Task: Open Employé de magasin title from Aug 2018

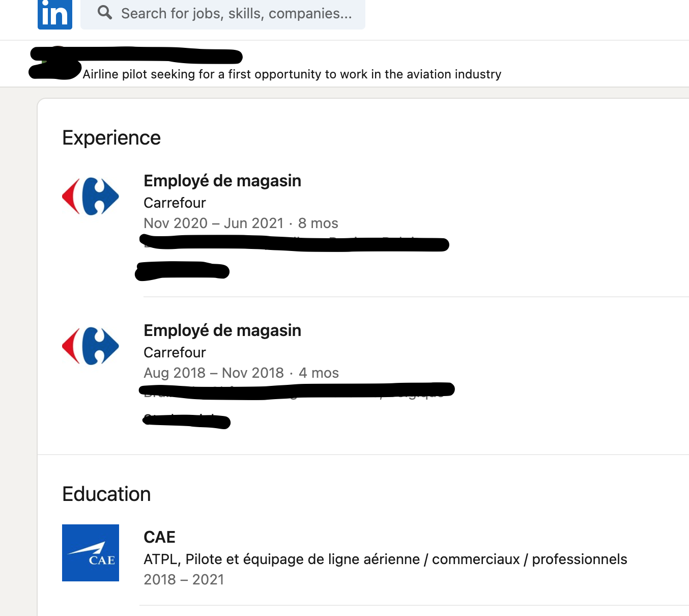Action: [x=222, y=330]
